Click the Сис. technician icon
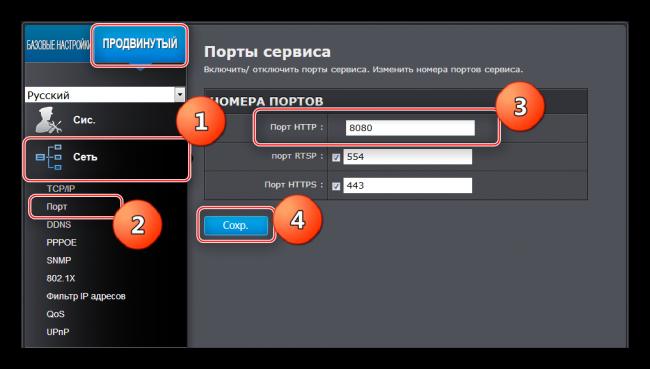 point(49,120)
